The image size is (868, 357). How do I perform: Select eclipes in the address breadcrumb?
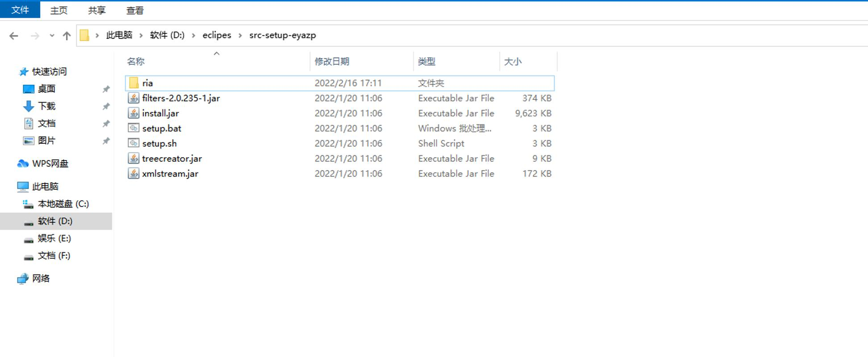point(217,35)
